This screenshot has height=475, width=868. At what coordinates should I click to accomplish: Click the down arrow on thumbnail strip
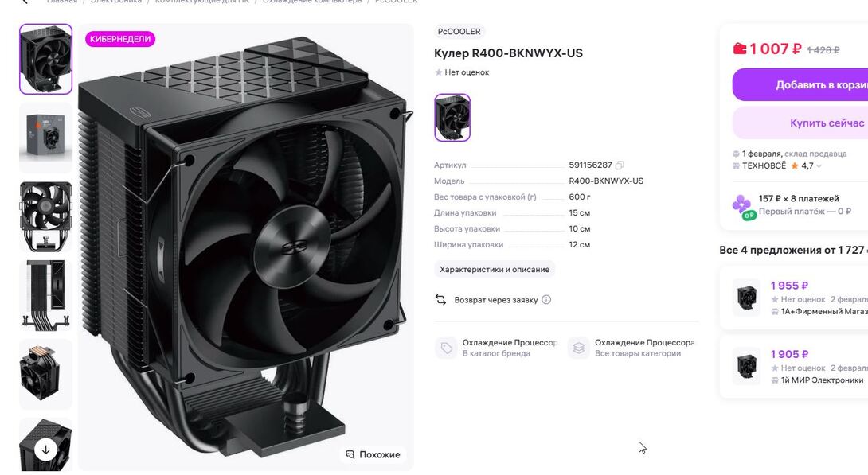coord(46,450)
